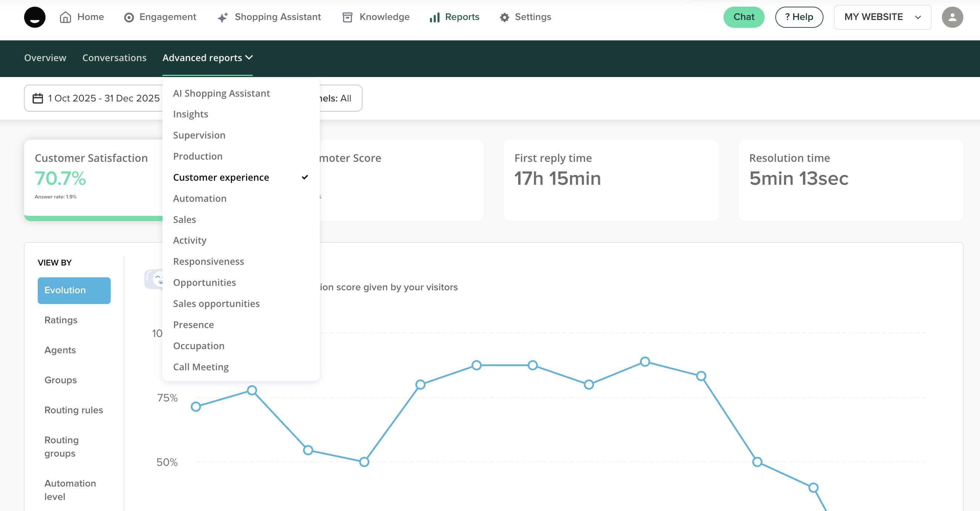Open the user profile avatar
The height and width of the screenshot is (511, 980).
[952, 17]
